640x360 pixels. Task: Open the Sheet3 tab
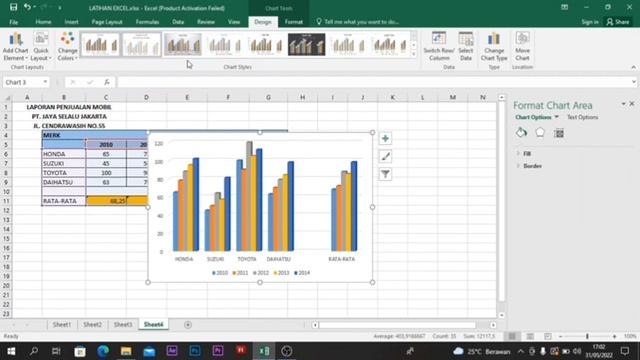pos(123,324)
